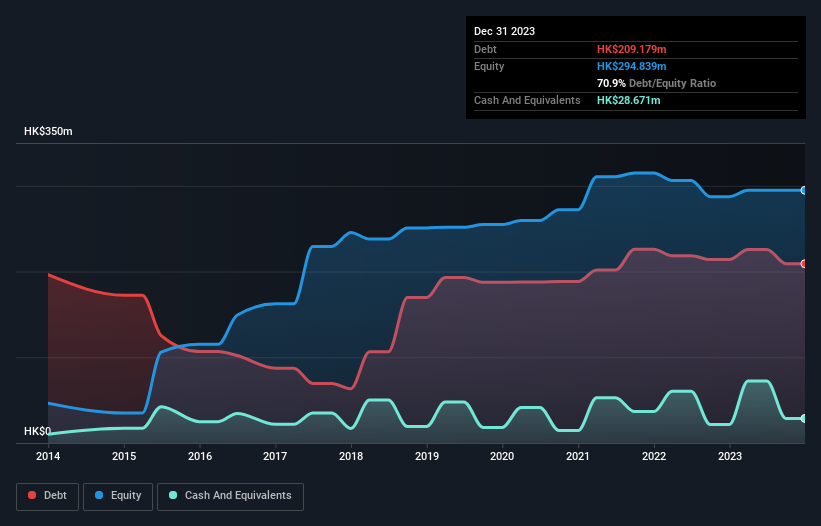Click the Equity endpoint marker at Dec 2023
This screenshot has height=526, width=821.
(x=804, y=191)
